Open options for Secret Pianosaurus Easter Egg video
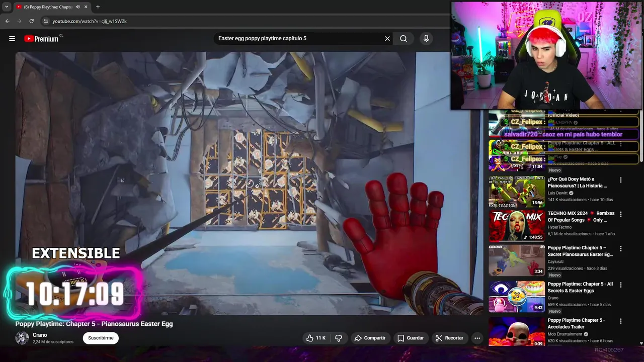The width and height of the screenshot is (644, 362). (620, 249)
